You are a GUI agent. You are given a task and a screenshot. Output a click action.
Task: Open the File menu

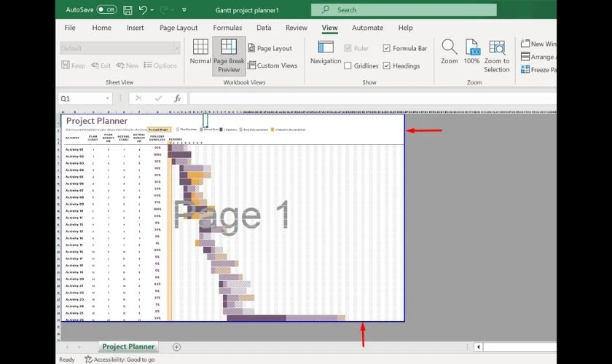click(70, 28)
